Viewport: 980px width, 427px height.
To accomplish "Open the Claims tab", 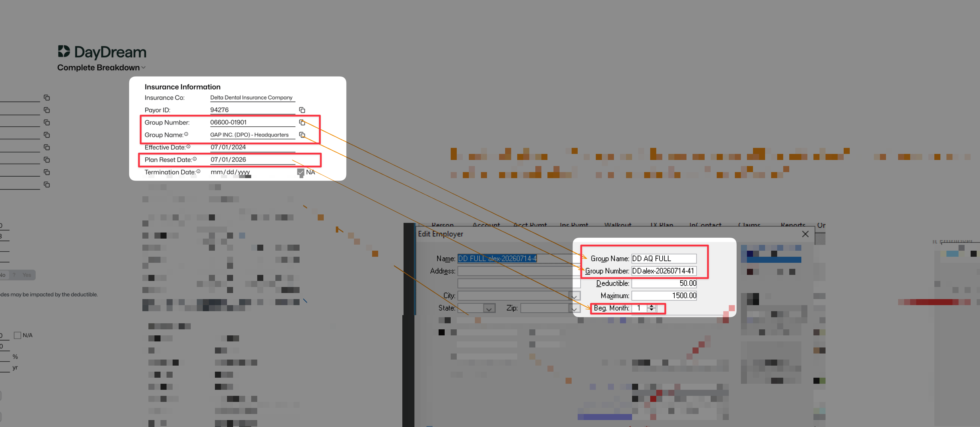I will (x=749, y=225).
